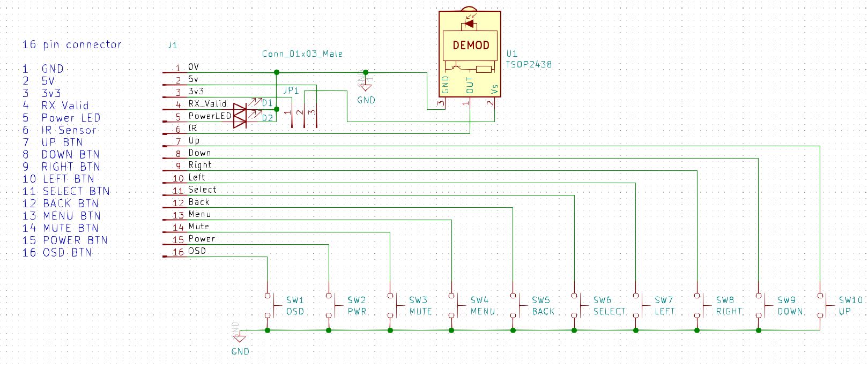The image size is (868, 369).
Task: Select the '11 SELECT BTN' note line
Action: 66,191
